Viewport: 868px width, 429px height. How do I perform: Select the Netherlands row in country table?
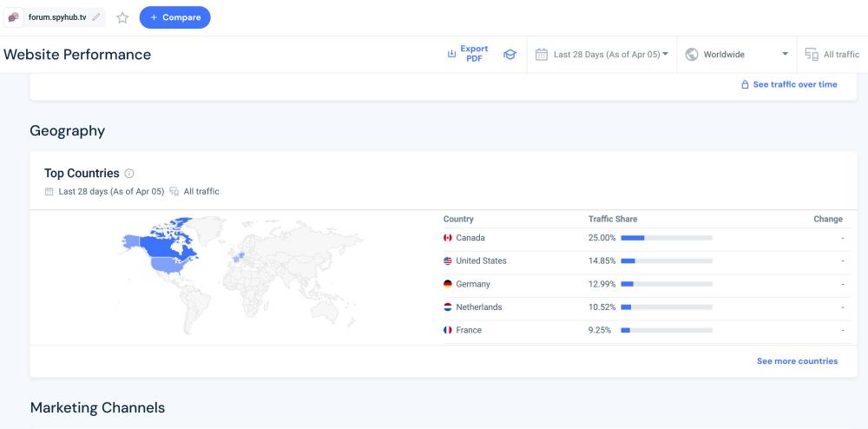click(x=478, y=307)
